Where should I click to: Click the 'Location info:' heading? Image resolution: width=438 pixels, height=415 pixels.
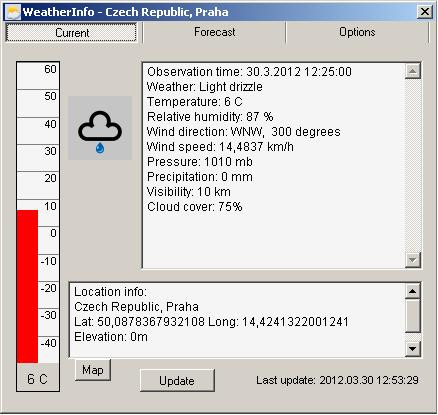[x=110, y=292]
